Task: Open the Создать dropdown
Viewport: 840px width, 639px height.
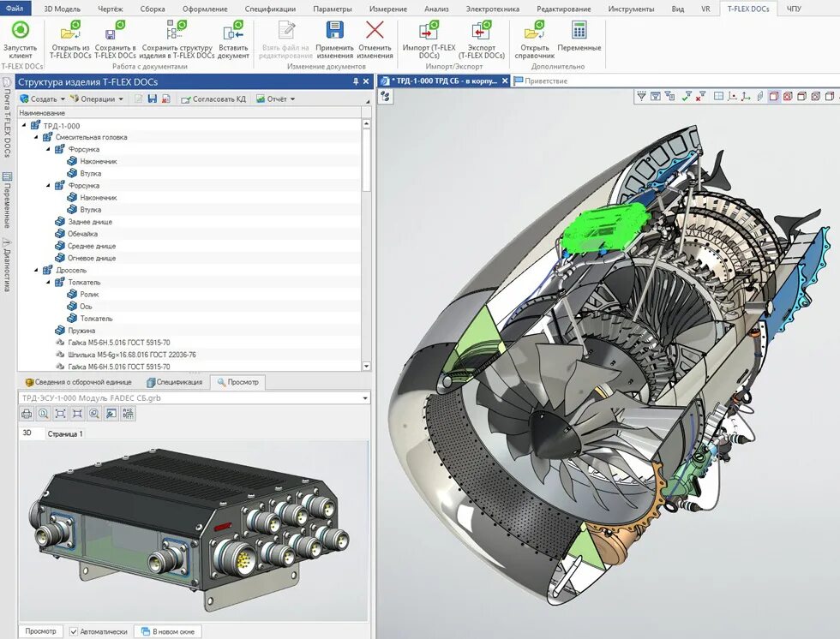Action: click(x=42, y=99)
